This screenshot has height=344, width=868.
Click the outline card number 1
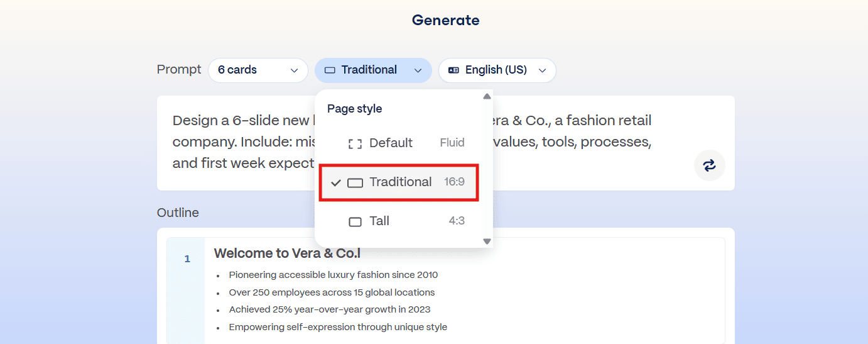pyautogui.click(x=187, y=259)
